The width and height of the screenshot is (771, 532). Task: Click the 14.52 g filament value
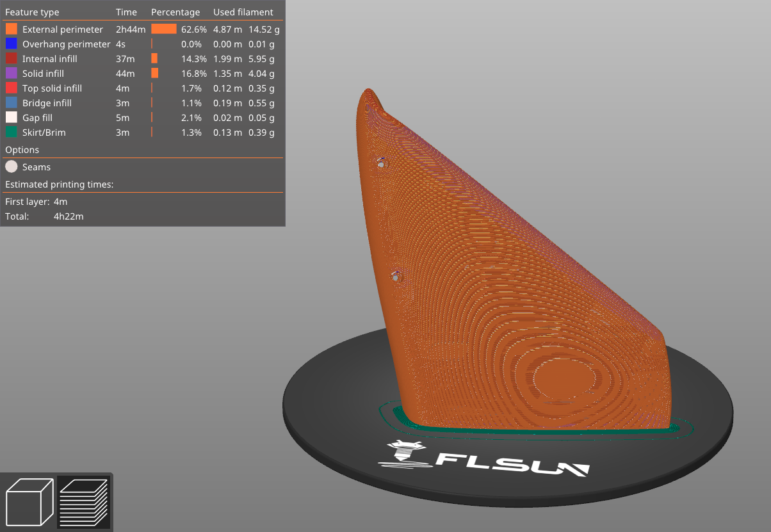coord(264,29)
